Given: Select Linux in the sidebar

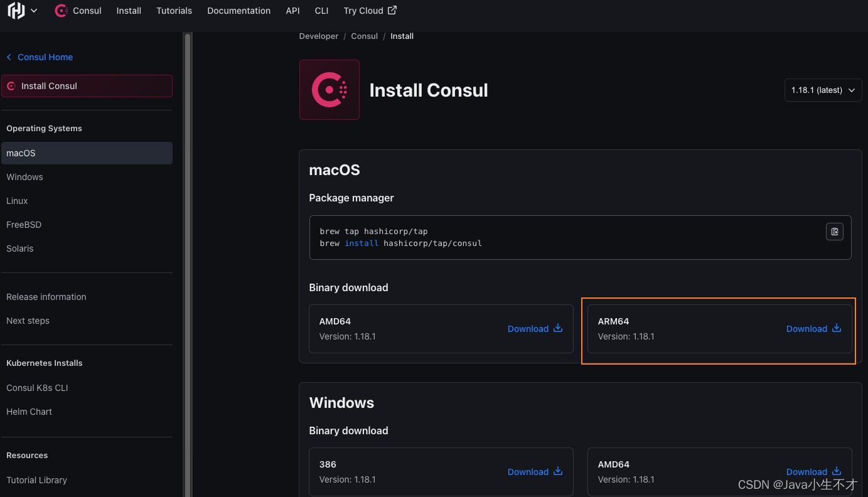Looking at the screenshot, I should click(17, 201).
